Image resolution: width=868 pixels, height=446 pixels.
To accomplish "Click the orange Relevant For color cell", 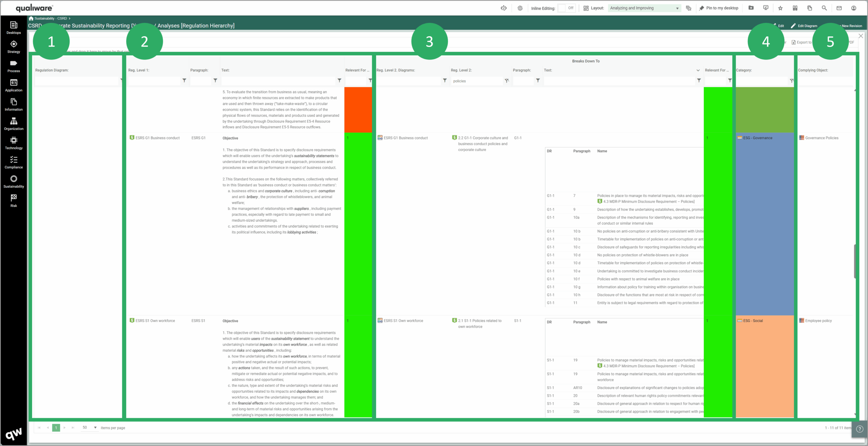I will coord(358,110).
